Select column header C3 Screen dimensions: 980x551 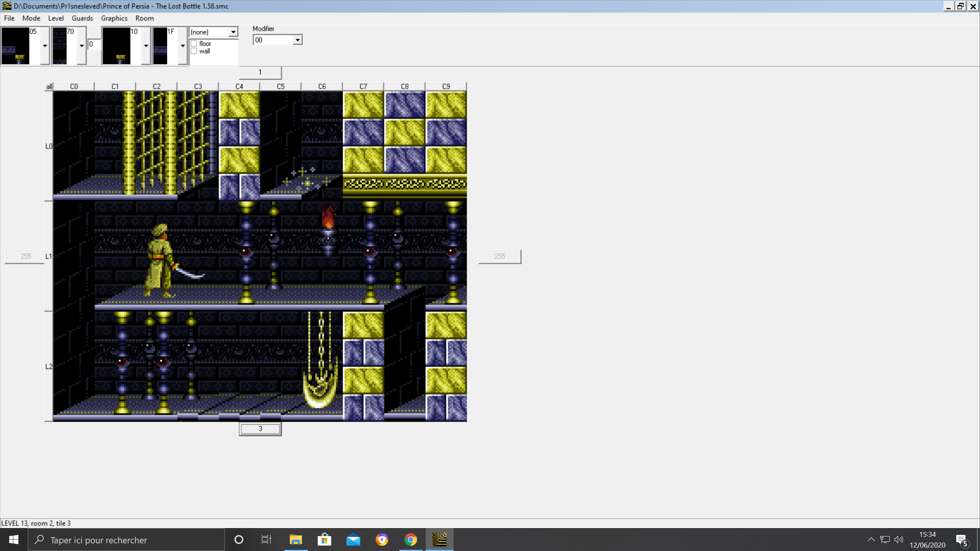click(198, 86)
